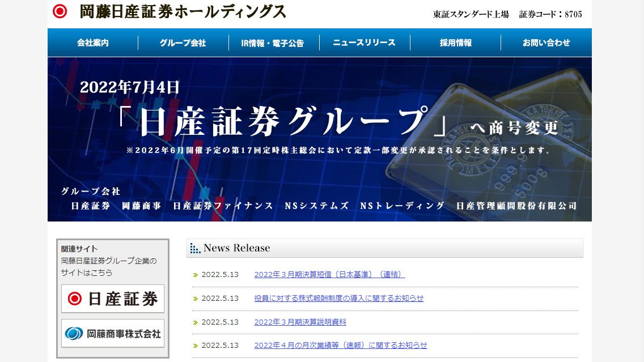644x362 pixels.
Task: Visit the 岡藤商事株式会社 site banner
Action: tap(113, 333)
